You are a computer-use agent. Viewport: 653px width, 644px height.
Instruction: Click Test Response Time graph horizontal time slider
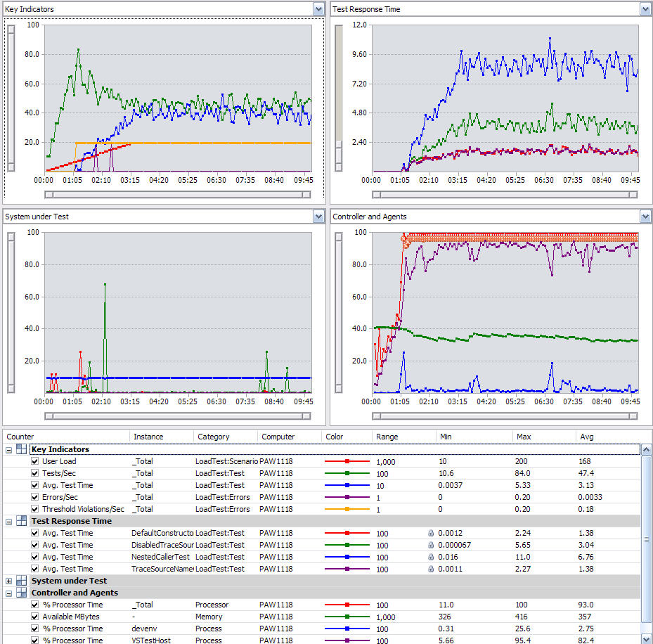(505, 195)
